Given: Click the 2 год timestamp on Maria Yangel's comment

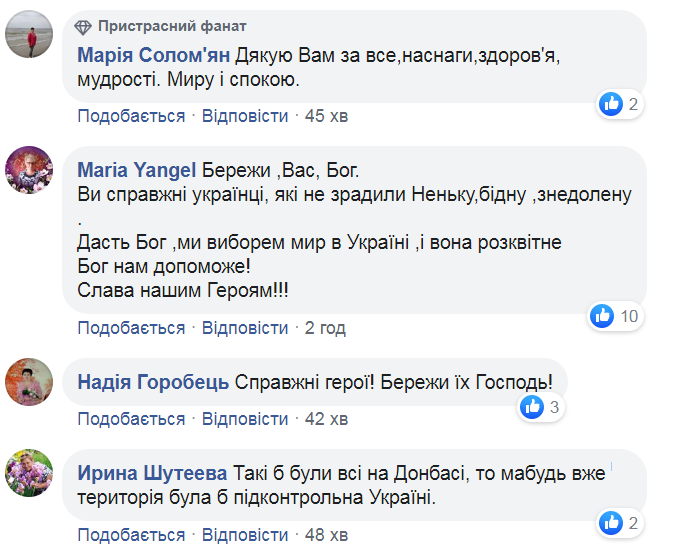Looking at the screenshot, I should click(x=325, y=328).
